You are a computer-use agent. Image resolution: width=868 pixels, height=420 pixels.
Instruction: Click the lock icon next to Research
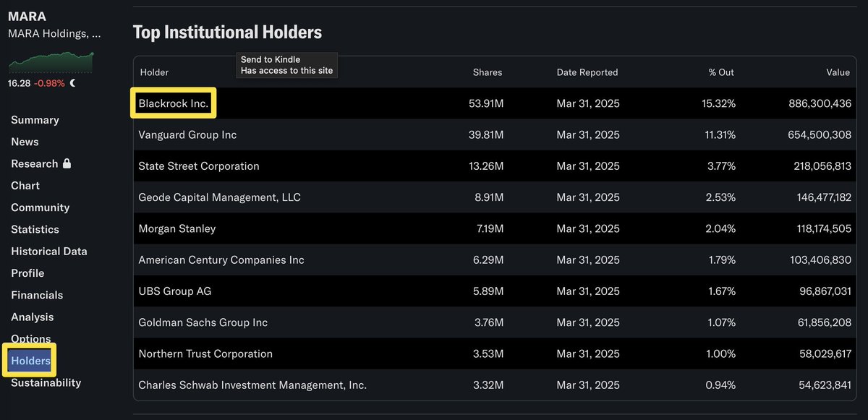pos(67,163)
